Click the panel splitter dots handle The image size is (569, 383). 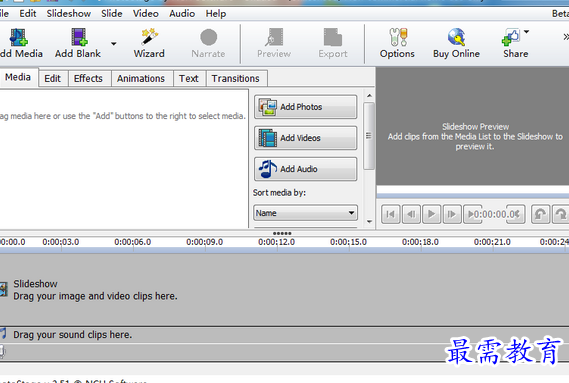pyautogui.click(x=282, y=233)
